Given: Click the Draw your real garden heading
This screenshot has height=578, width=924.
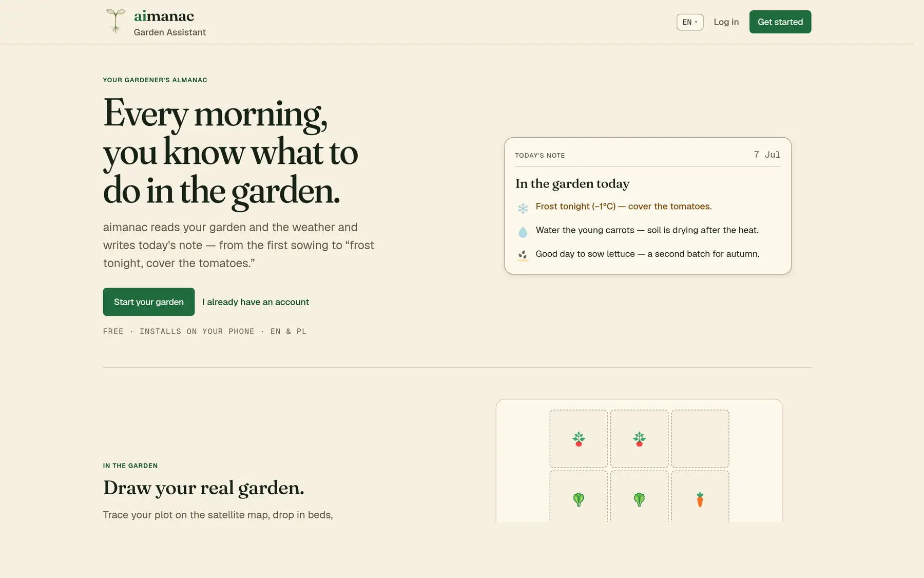Looking at the screenshot, I should (x=204, y=488).
